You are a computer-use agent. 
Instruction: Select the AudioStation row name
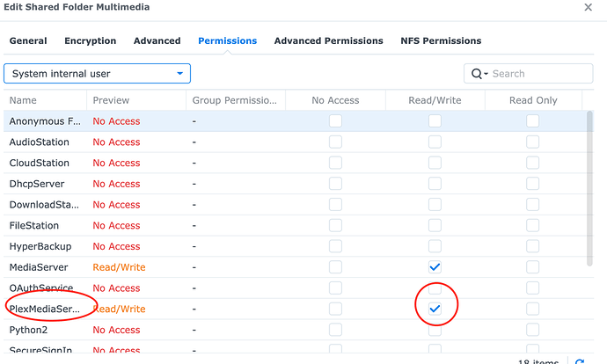click(x=39, y=142)
